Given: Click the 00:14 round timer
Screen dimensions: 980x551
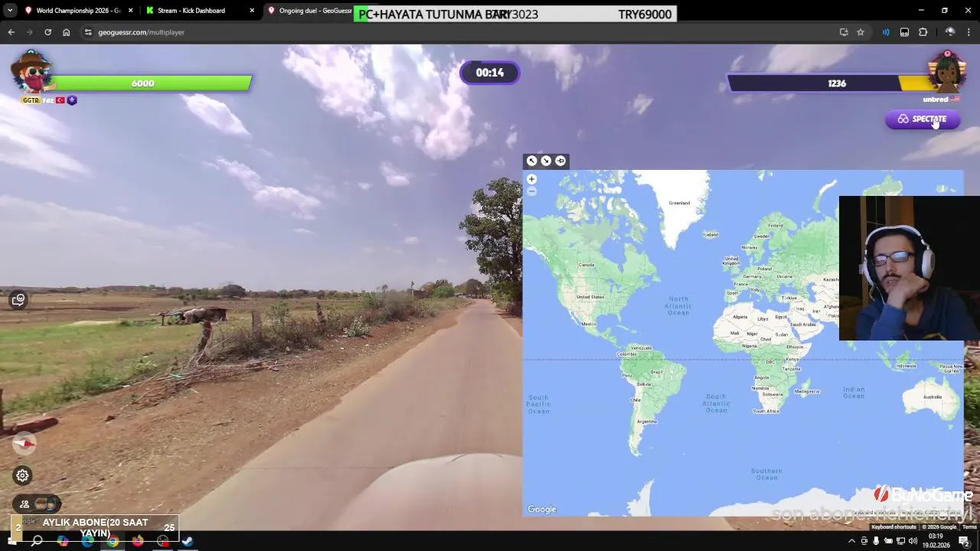Looking at the screenshot, I should click(x=490, y=73).
